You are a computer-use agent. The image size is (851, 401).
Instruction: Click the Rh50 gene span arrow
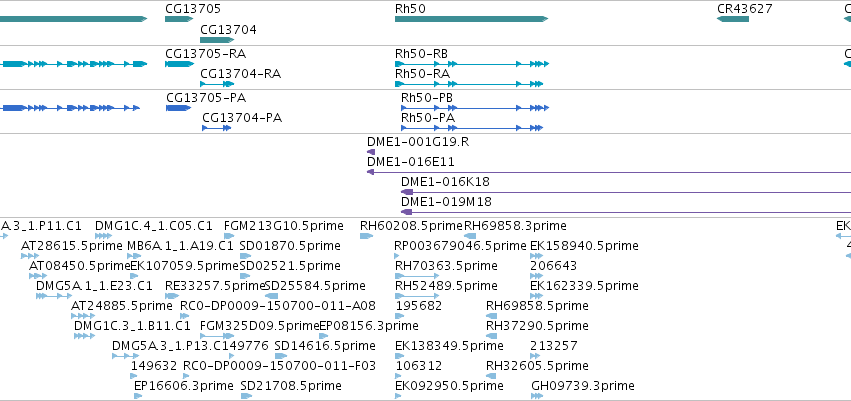coord(470,19)
